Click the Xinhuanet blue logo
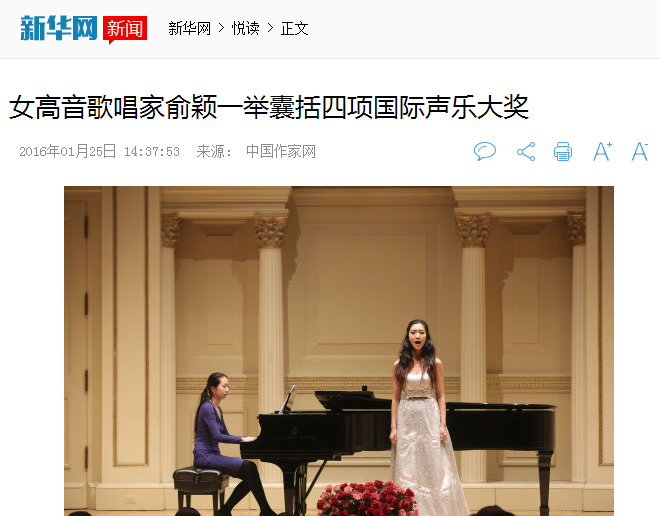Viewport: 660px width, 516px height. (59, 28)
